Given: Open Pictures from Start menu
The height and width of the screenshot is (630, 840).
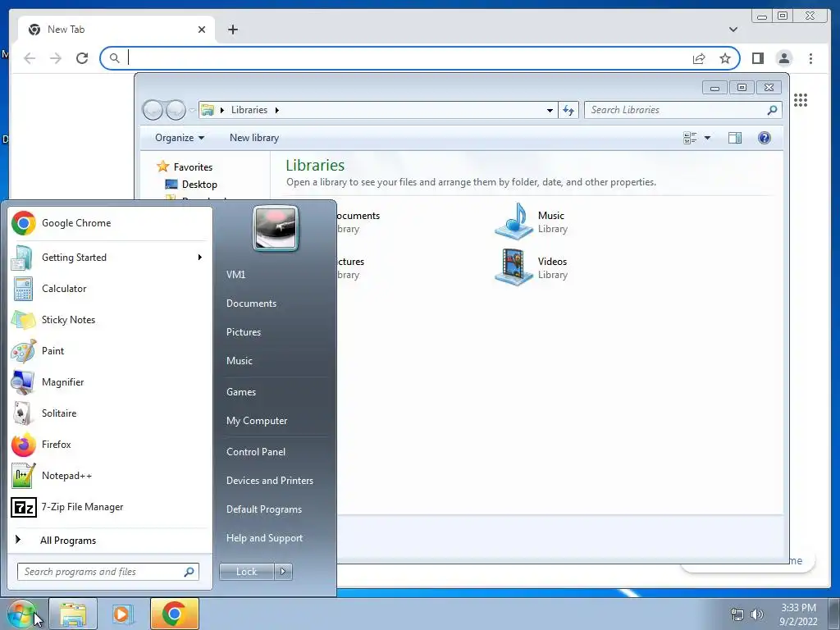Looking at the screenshot, I should [x=244, y=333].
